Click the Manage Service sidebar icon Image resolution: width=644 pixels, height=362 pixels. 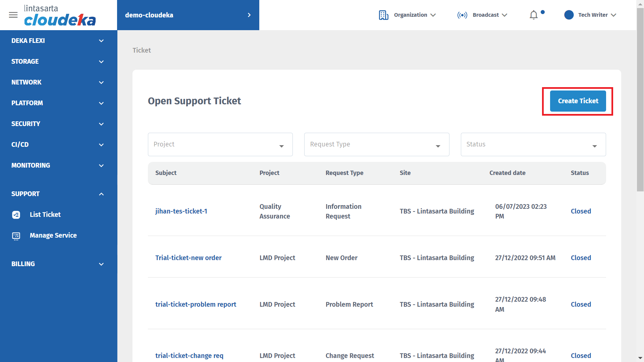coord(16,236)
